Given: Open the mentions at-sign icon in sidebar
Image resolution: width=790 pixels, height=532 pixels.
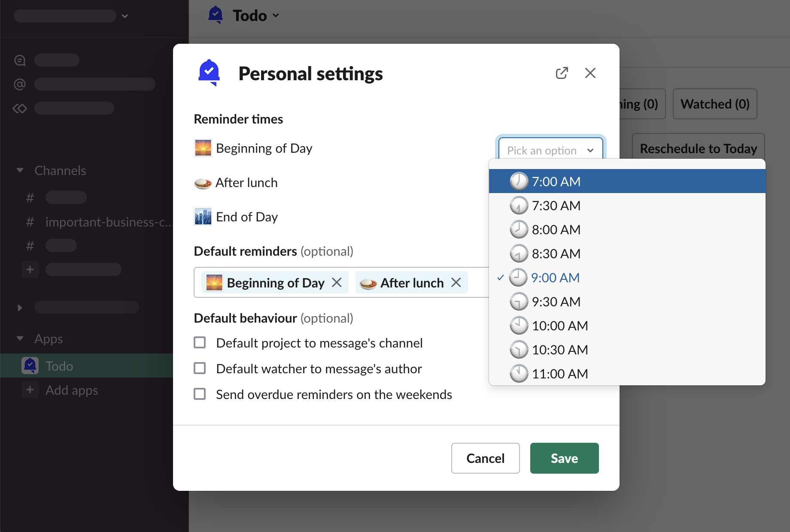Looking at the screenshot, I should pos(20,84).
